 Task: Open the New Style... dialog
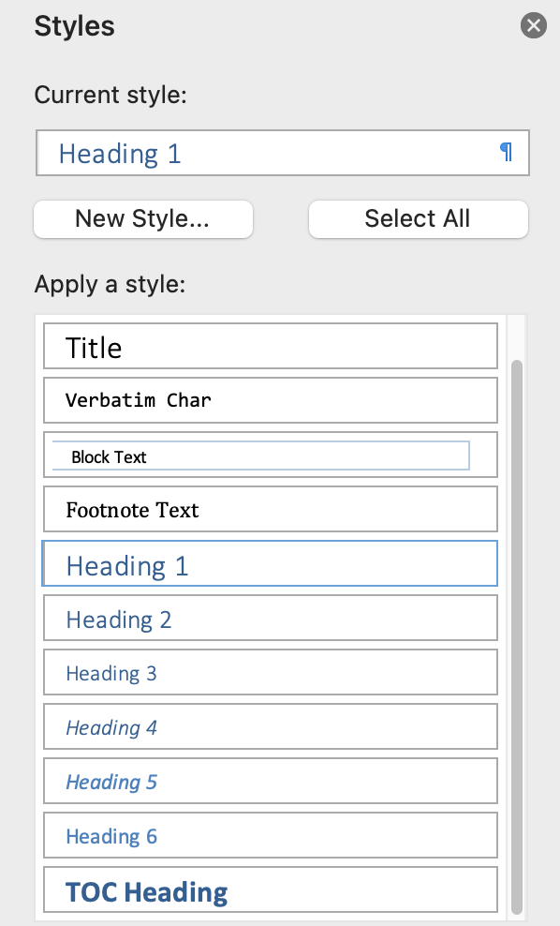pos(142,218)
